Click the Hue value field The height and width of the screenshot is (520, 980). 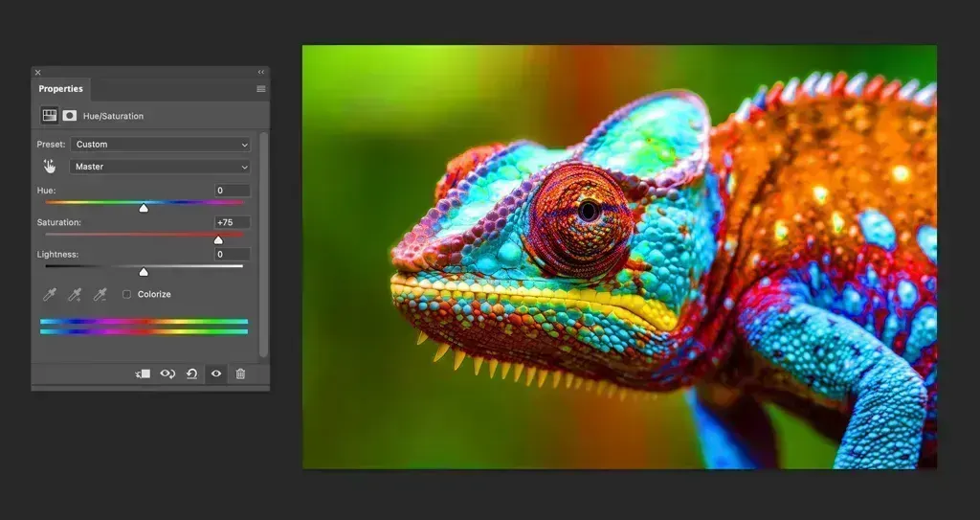point(233,191)
